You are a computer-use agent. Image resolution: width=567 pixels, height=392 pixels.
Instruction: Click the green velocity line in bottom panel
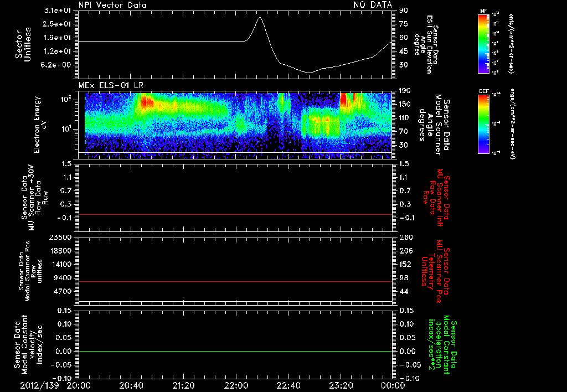[x=235, y=351]
